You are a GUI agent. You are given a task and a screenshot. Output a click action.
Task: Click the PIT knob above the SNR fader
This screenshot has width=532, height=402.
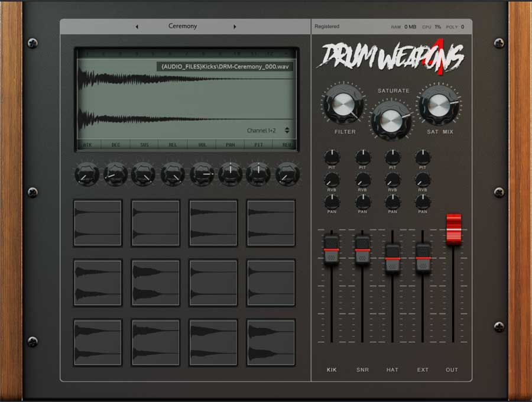[x=363, y=157]
